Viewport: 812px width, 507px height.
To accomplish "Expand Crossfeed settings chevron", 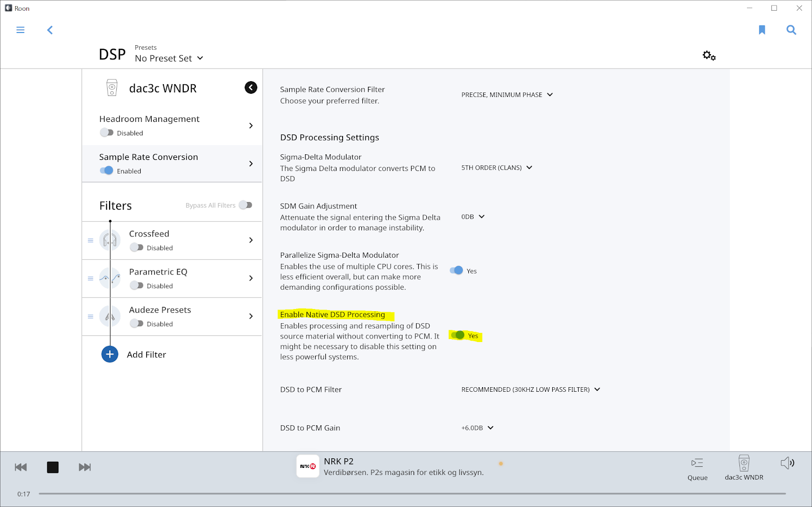I will tap(251, 240).
